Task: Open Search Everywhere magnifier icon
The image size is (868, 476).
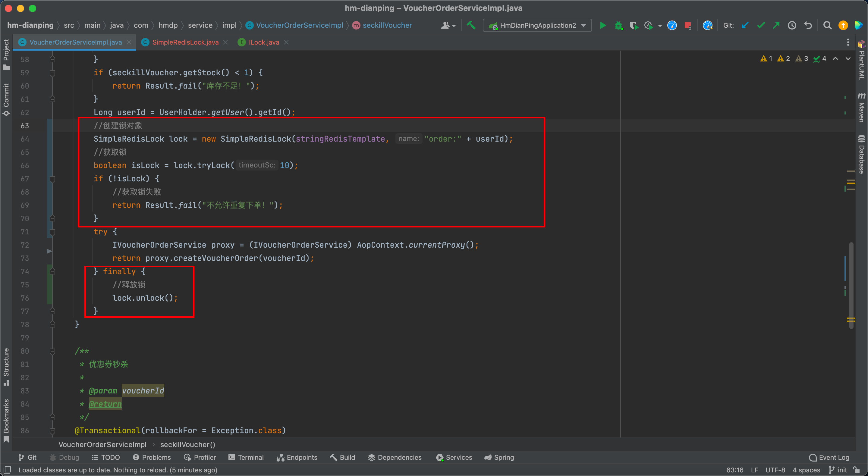Action: coord(827,25)
